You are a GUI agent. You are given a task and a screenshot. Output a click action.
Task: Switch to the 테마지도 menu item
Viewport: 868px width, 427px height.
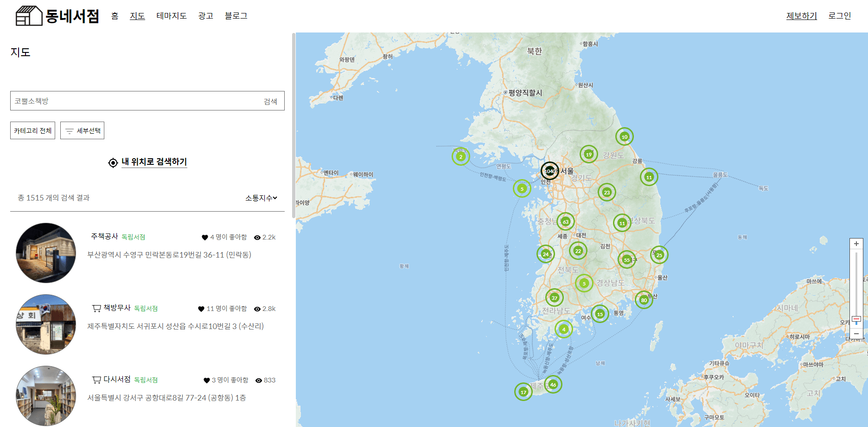click(x=172, y=15)
